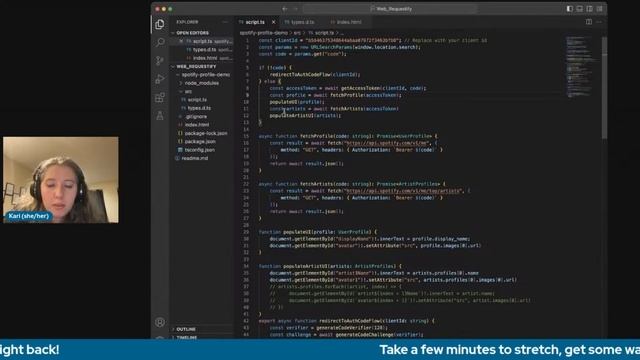640x360 pixels.
Task: Open index.html in the project tree
Action: coord(197,125)
